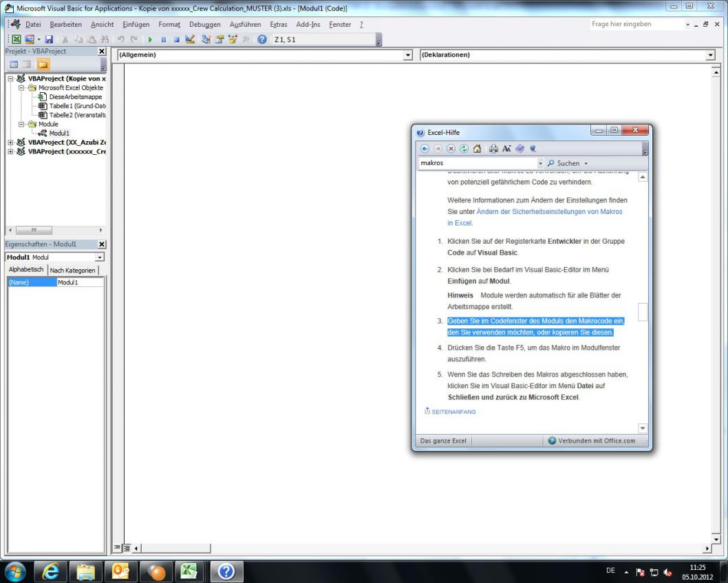Screen dimensions: 728x583
Task: Go to Excel-Hilfe home page
Action: click(x=477, y=149)
